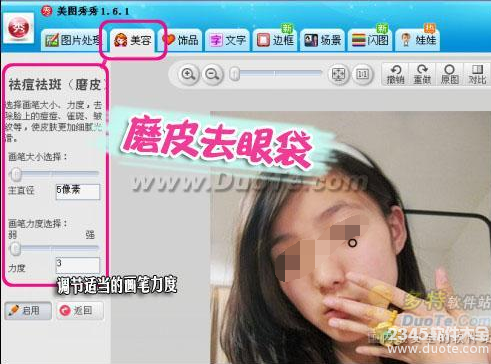Adjust the brush strength slider (画笔力度选择)
This screenshot has width=491, height=364.
54,248
